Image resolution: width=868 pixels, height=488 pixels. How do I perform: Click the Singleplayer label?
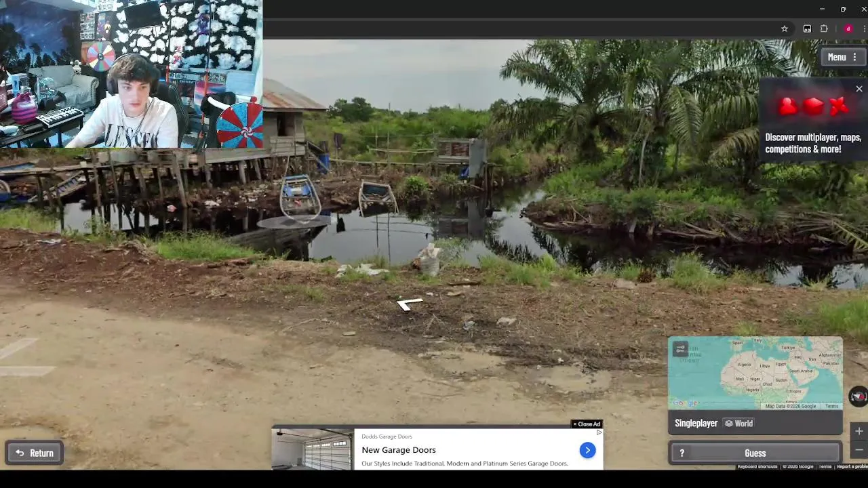(696, 424)
